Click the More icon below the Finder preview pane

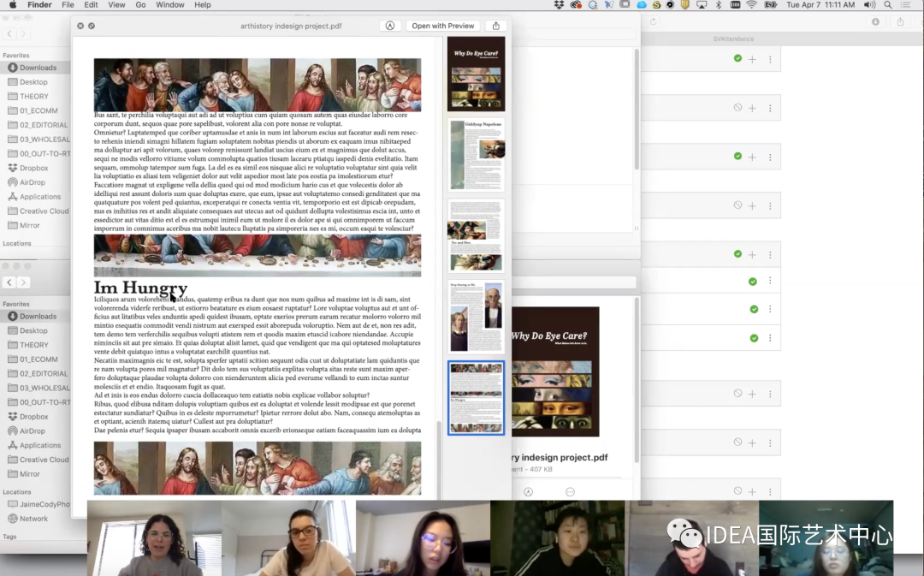point(570,491)
